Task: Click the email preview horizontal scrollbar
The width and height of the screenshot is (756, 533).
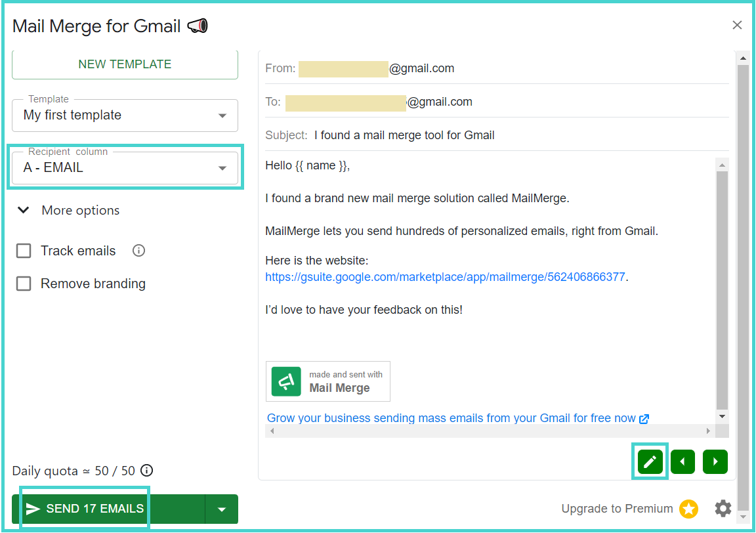Action: [490, 431]
